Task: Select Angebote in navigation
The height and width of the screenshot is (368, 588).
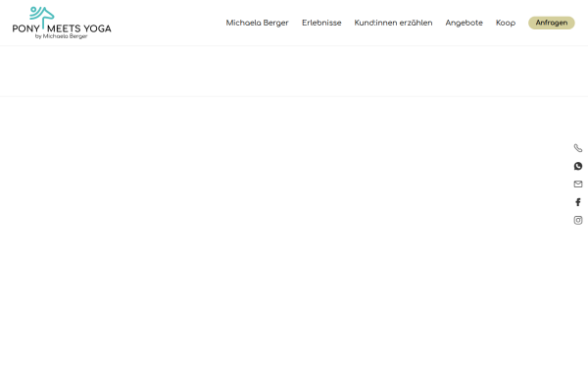Action: pyautogui.click(x=464, y=23)
